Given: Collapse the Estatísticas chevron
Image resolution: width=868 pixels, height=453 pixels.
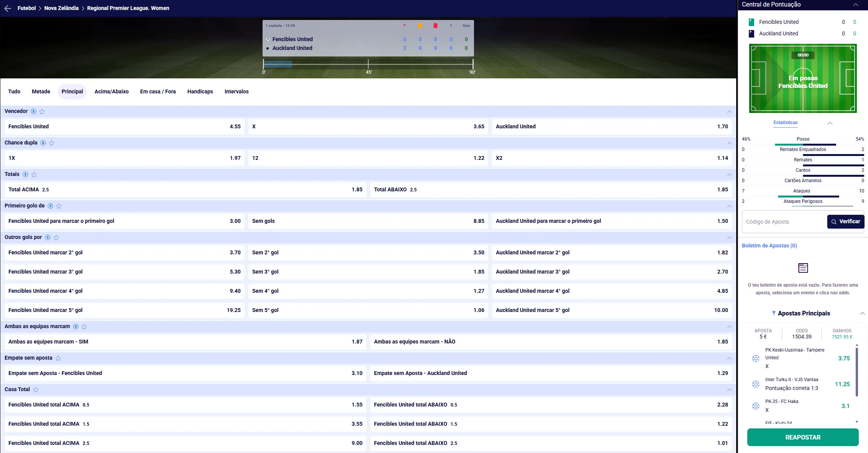Looking at the screenshot, I should pyautogui.click(x=830, y=123).
